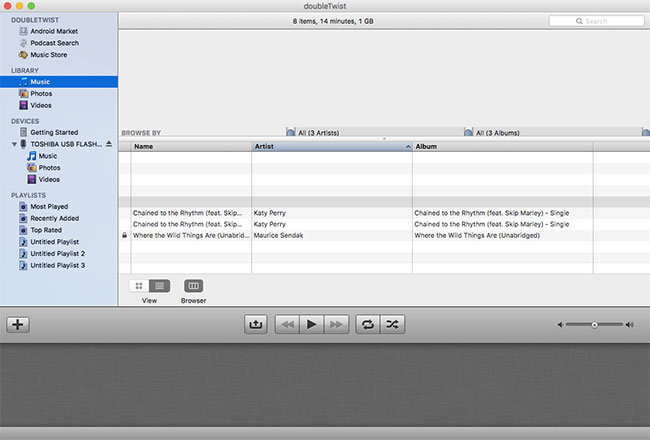Open Getting Started device entry
The height and width of the screenshot is (440, 650).
pyautogui.click(x=54, y=132)
